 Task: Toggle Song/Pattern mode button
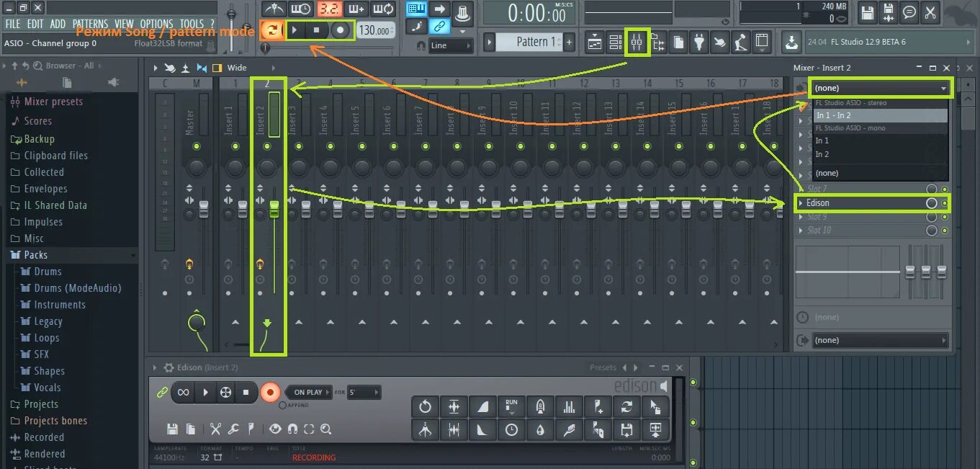click(x=271, y=30)
